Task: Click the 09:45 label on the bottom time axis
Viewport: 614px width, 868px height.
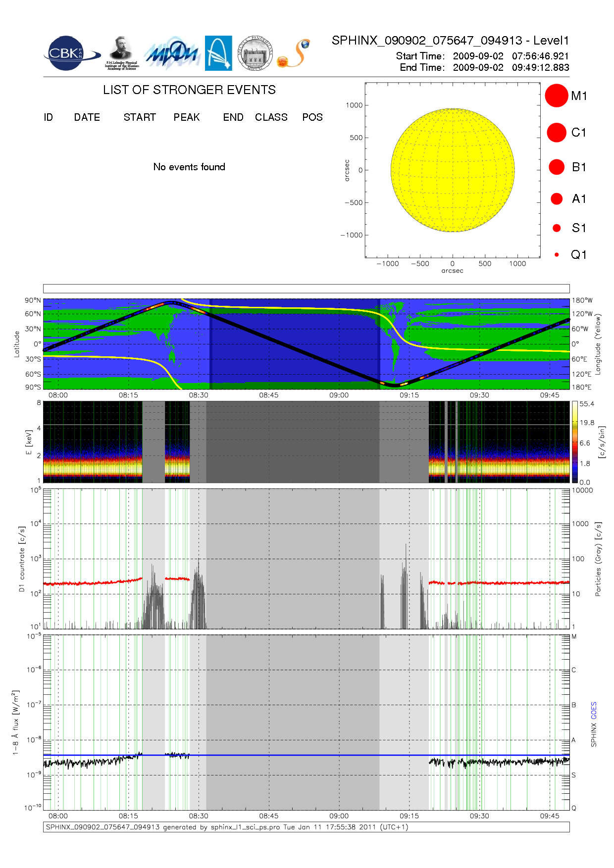Action: (550, 816)
